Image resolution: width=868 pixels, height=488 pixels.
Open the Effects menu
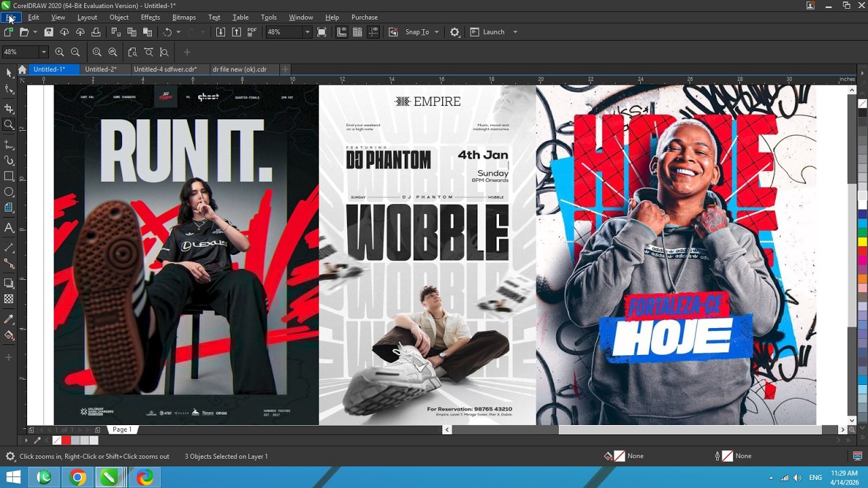[x=151, y=17]
